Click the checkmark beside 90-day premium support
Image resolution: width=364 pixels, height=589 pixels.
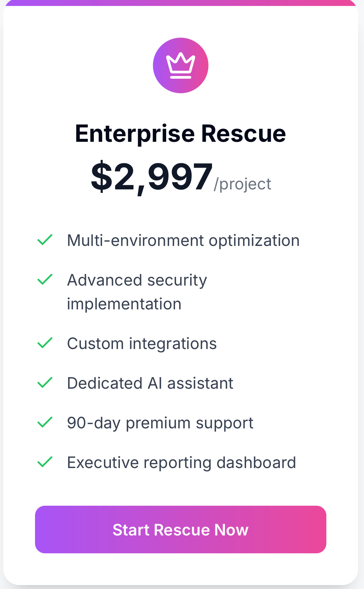tap(45, 423)
